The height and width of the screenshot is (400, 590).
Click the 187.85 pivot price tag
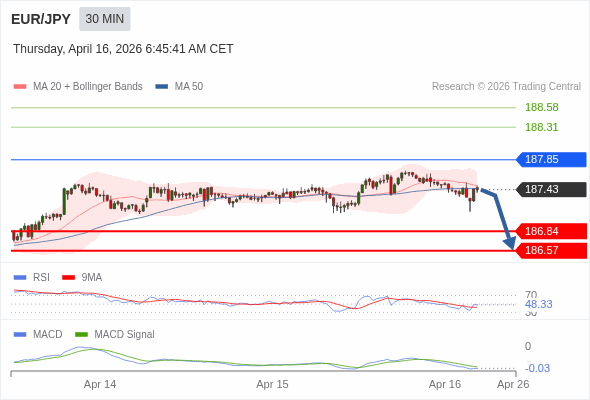[551, 160]
